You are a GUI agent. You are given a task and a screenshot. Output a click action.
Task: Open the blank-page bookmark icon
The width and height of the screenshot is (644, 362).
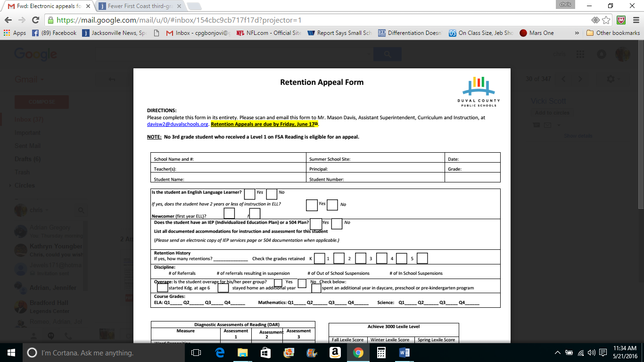(157, 33)
